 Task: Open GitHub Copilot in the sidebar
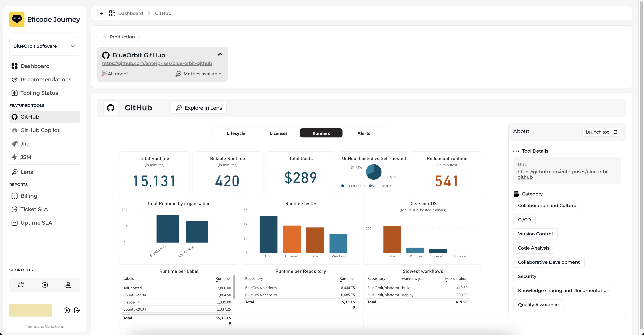point(40,130)
